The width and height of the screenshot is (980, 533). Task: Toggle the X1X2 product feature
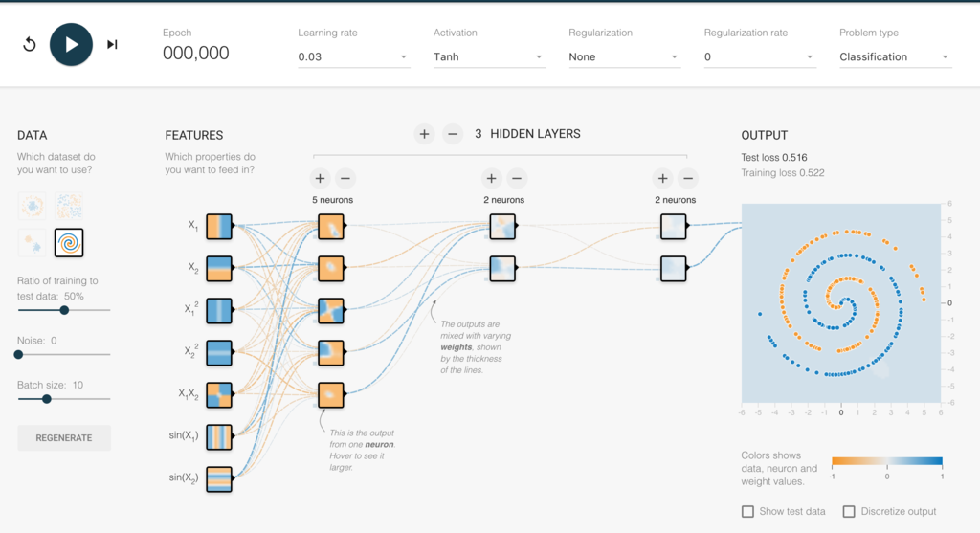tap(219, 395)
